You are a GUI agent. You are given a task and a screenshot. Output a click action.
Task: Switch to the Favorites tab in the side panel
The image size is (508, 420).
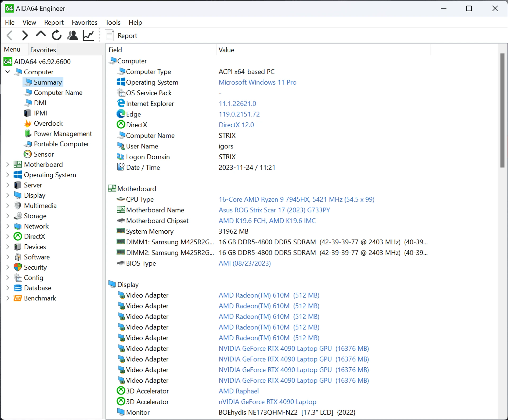[x=43, y=50]
